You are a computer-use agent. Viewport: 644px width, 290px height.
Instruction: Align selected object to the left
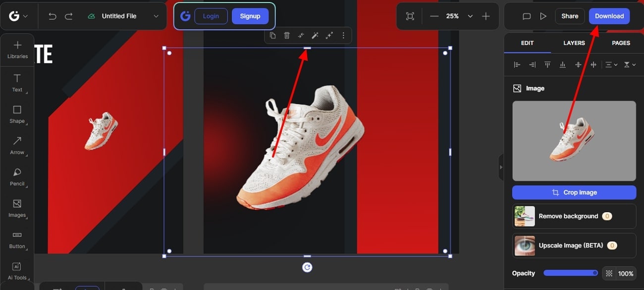pos(517,64)
